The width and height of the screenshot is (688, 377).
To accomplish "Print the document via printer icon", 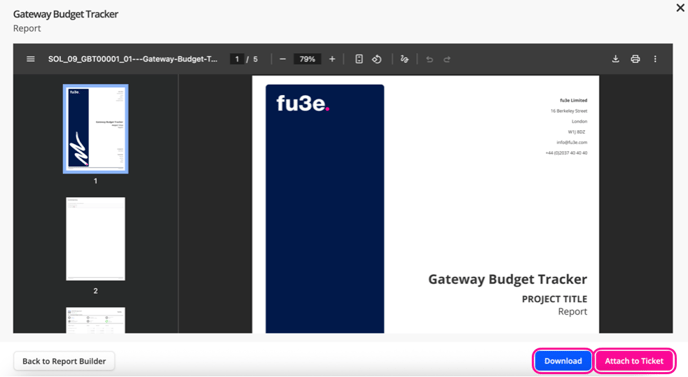I will point(635,59).
